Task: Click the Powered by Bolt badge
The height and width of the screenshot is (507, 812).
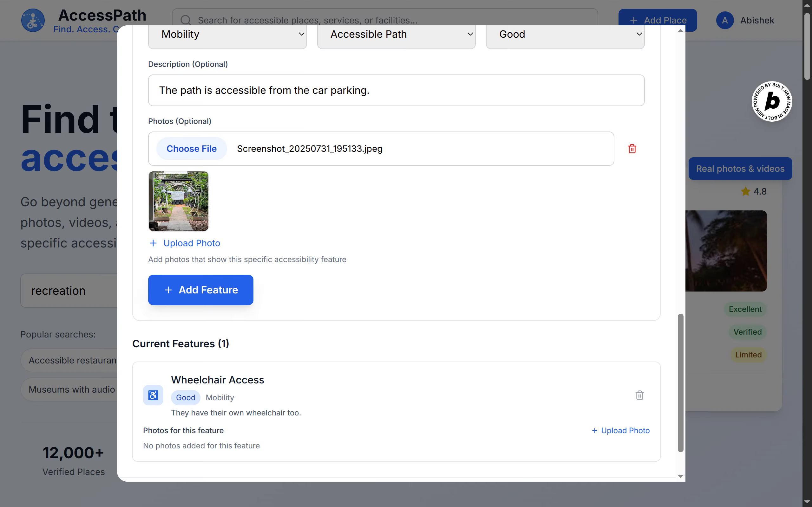Action: [x=771, y=101]
